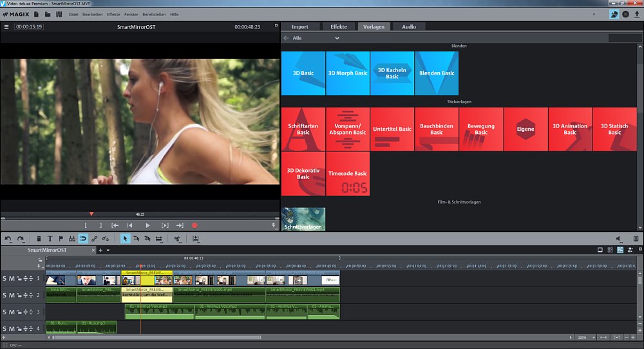Screen dimensions: 644x349
Task: Delete selected object with trash icon
Action: coord(39,238)
